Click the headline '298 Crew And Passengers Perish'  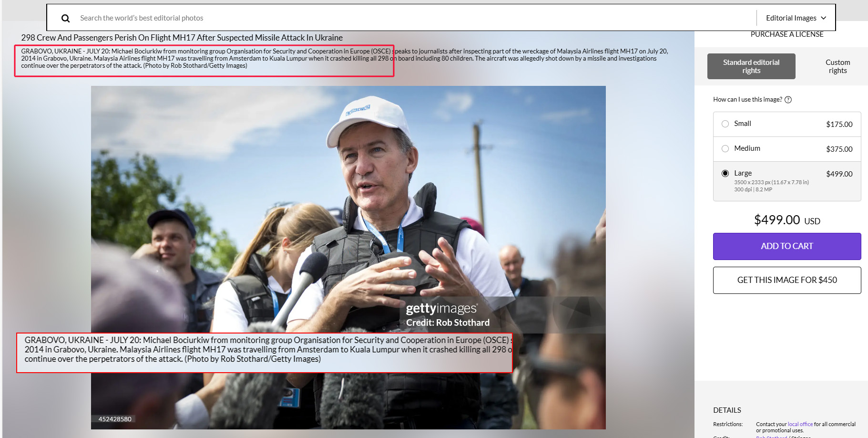182,38
